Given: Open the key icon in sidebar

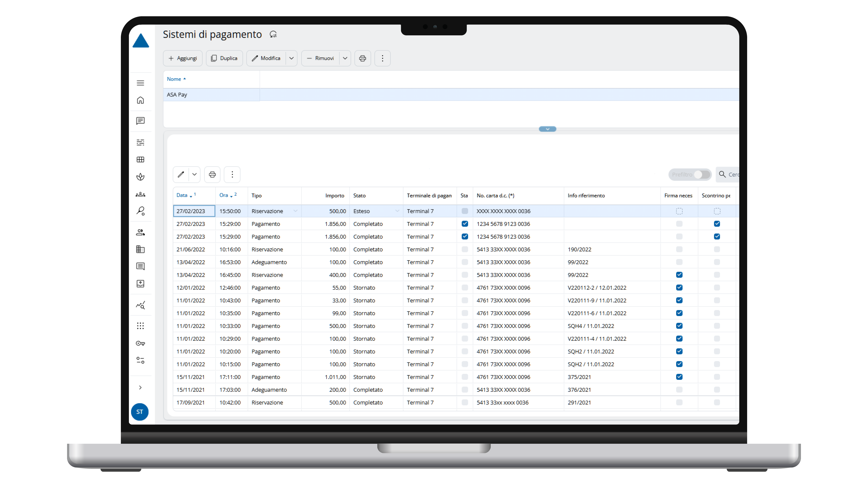Looking at the screenshot, I should tap(141, 343).
